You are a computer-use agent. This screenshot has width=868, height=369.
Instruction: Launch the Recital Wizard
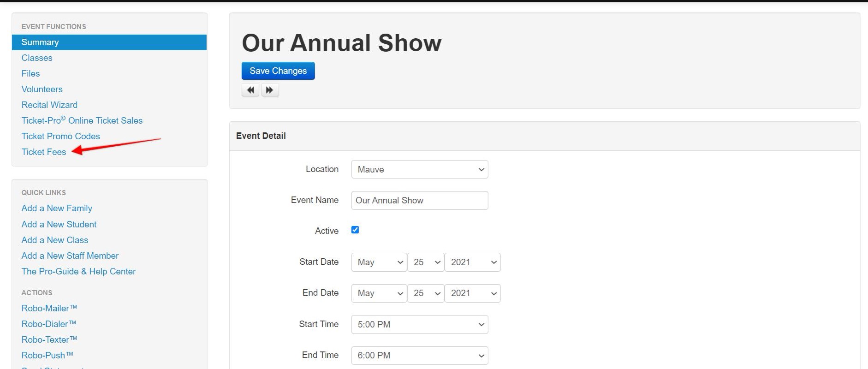click(x=49, y=105)
